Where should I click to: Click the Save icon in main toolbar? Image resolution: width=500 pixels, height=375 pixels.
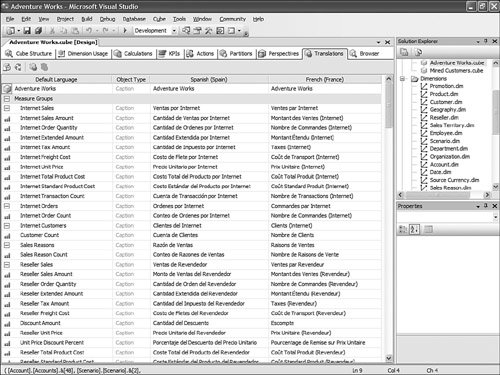coord(27,31)
